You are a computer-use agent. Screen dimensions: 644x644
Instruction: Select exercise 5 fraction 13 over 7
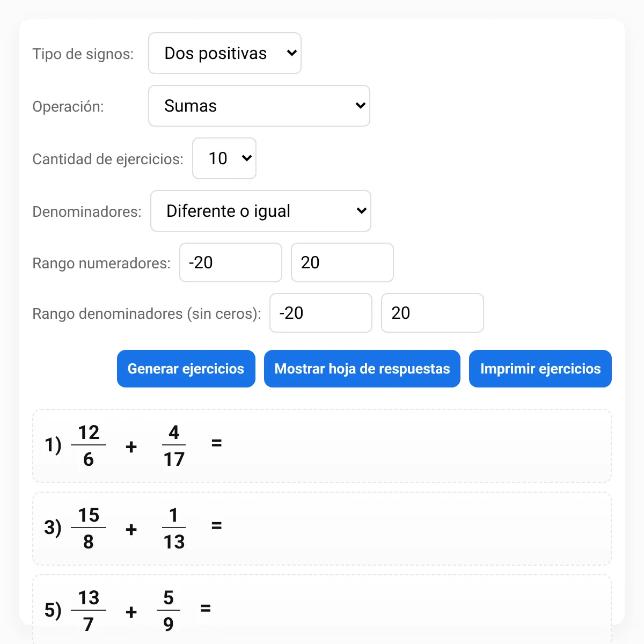click(x=89, y=611)
